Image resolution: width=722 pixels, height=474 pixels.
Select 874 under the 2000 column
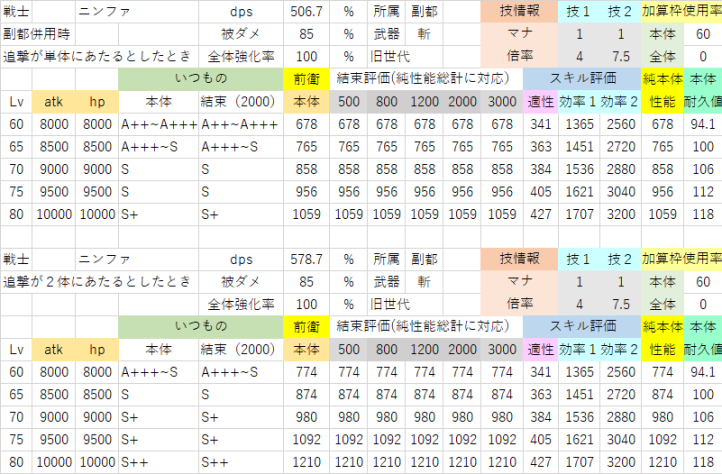(462, 395)
